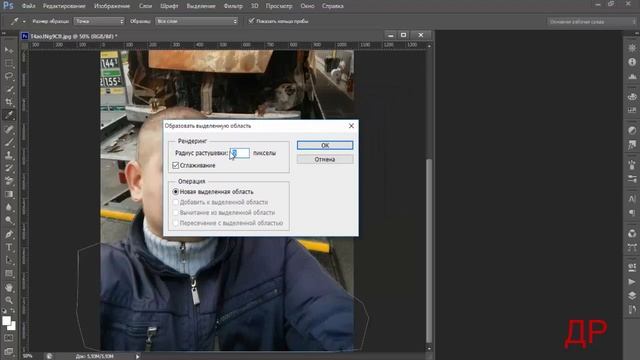Select the History Brush tool

click(9, 168)
